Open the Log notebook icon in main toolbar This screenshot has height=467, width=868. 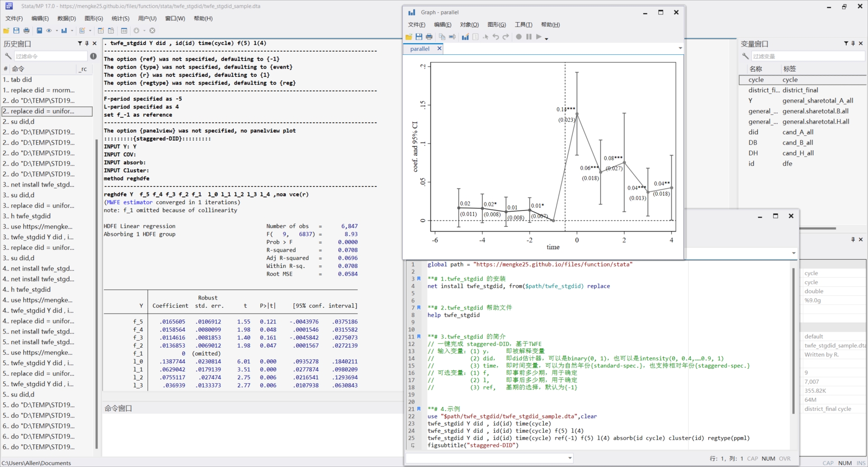point(39,30)
